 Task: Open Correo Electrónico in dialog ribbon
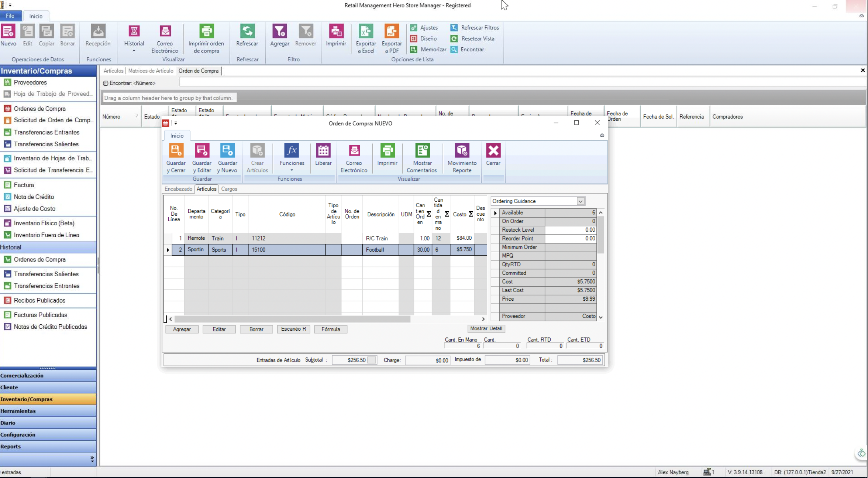[x=354, y=151]
